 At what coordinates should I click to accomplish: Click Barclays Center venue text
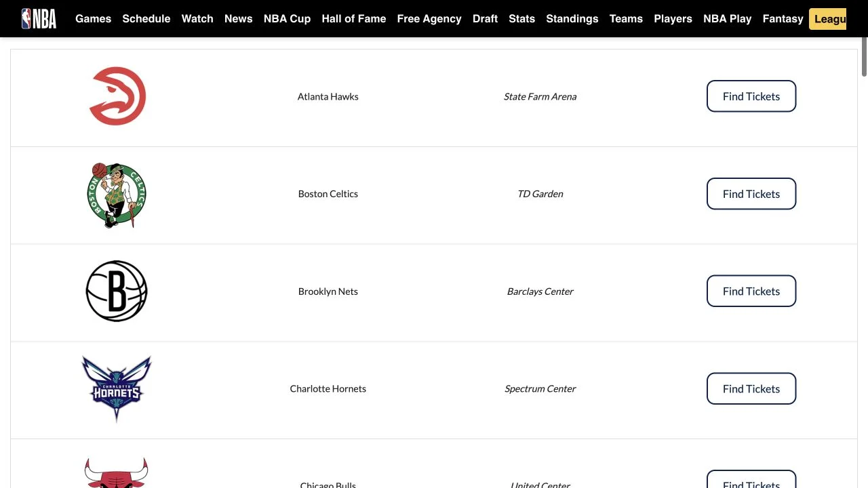540,291
